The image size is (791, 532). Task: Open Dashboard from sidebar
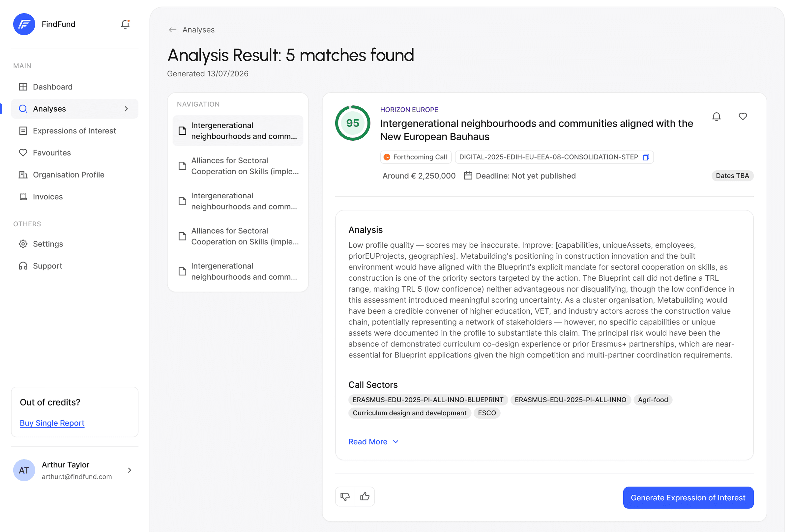[75, 87]
